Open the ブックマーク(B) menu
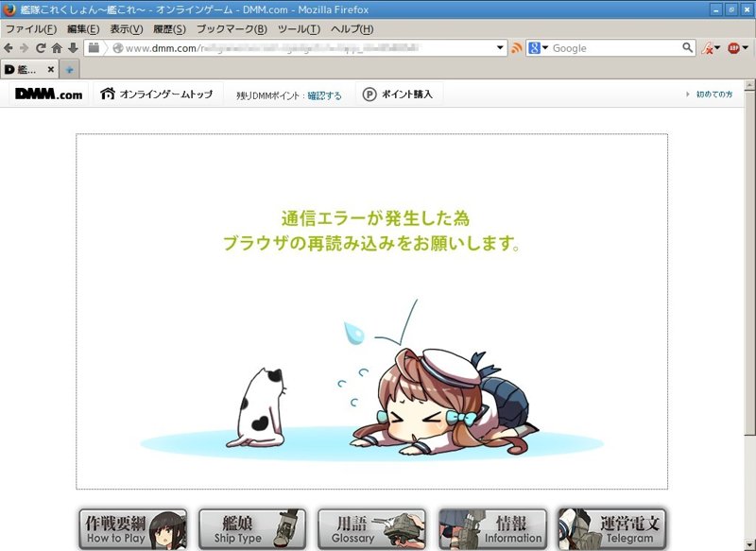756x551 pixels. click(232, 29)
